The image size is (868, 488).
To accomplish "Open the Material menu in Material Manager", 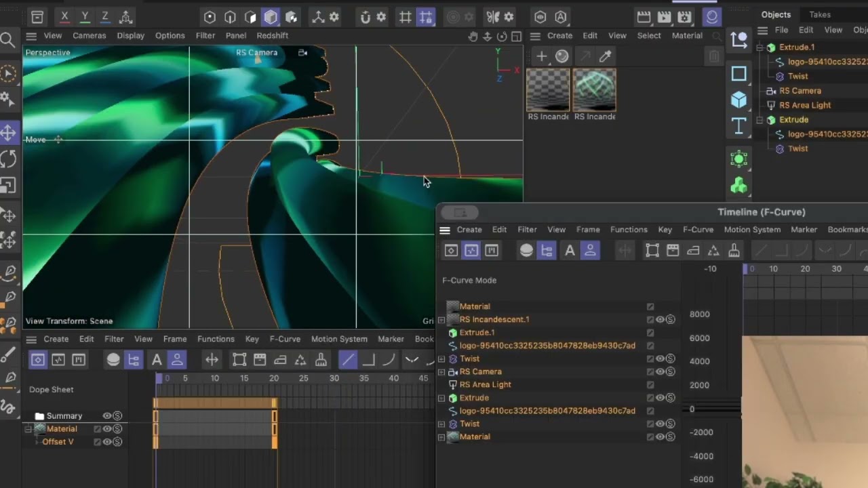I will pyautogui.click(x=687, y=36).
